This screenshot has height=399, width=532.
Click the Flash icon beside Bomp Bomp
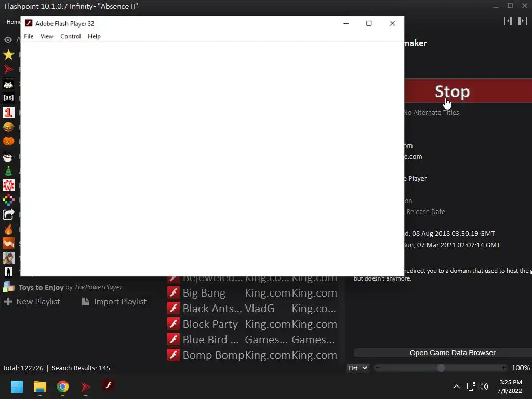coord(174,355)
